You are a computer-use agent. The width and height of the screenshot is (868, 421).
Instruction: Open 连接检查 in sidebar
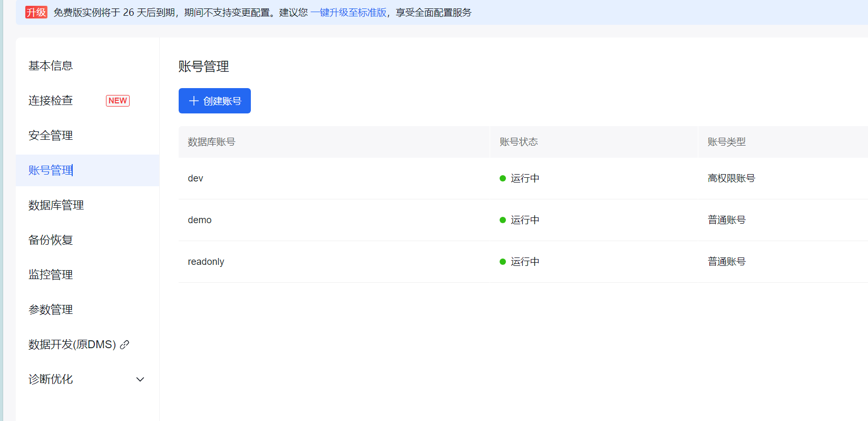pyautogui.click(x=51, y=100)
